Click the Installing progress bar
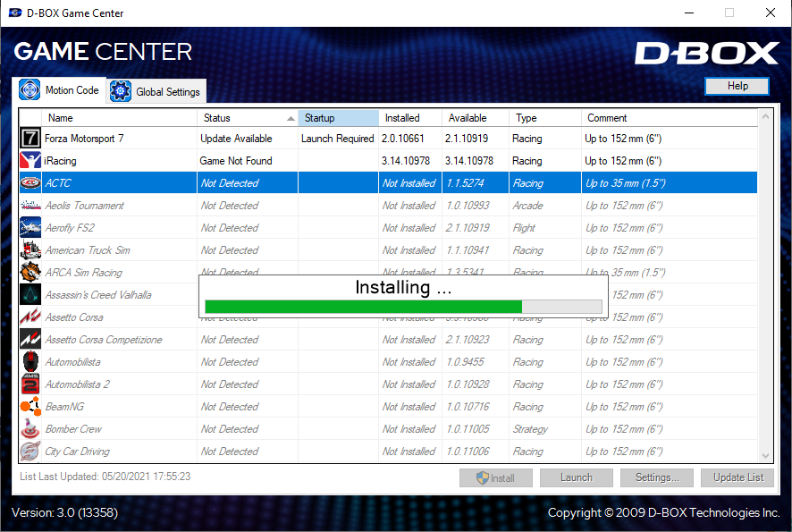The image size is (792, 532). [x=403, y=307]
